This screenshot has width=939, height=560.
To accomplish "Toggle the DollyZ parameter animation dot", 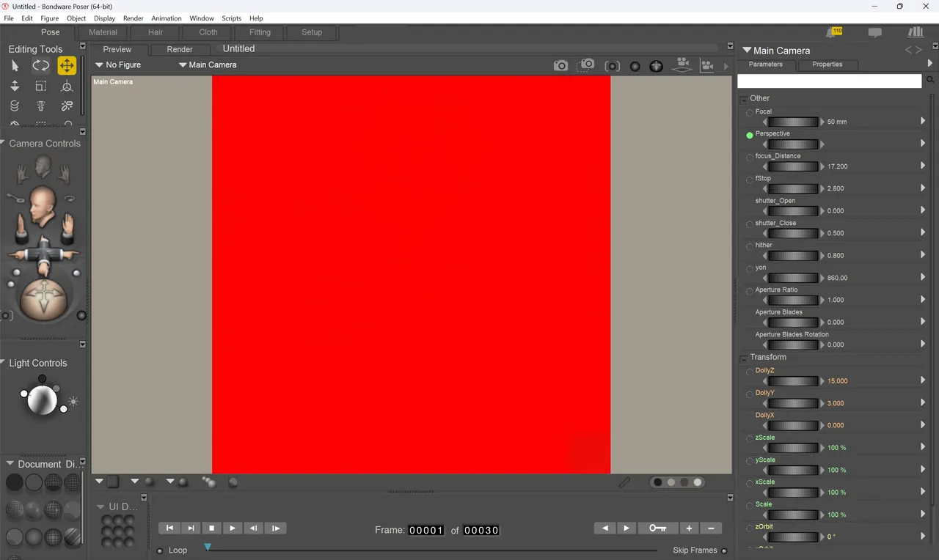I will pos(750,372).
